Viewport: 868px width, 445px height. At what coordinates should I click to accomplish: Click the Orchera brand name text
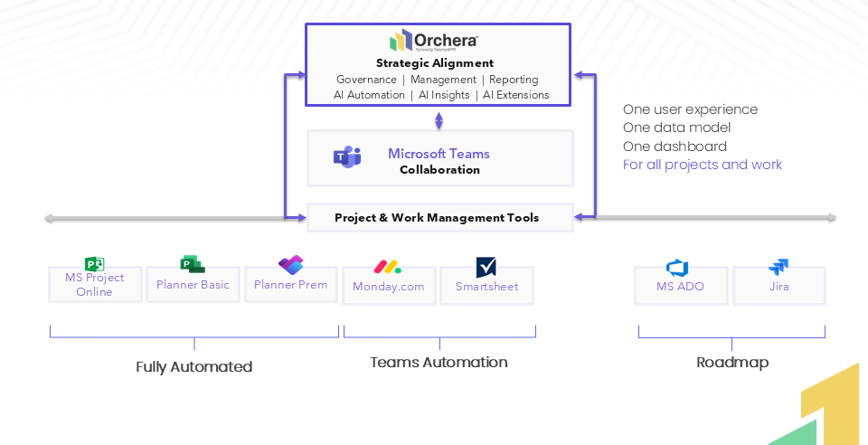(x=446, y=40)
